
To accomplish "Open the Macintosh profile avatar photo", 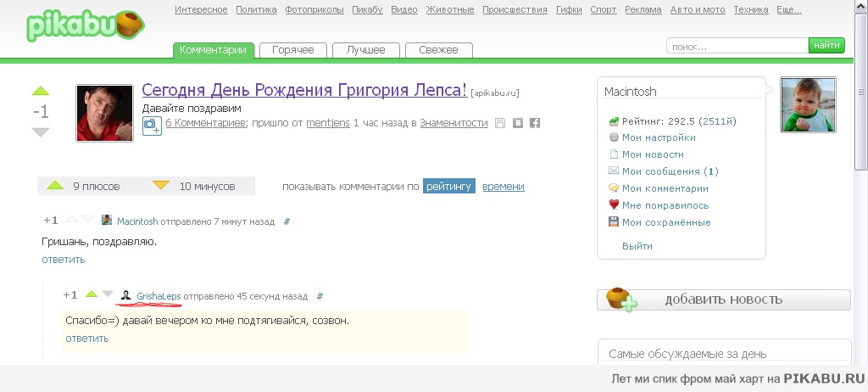I will click(808, 105).
